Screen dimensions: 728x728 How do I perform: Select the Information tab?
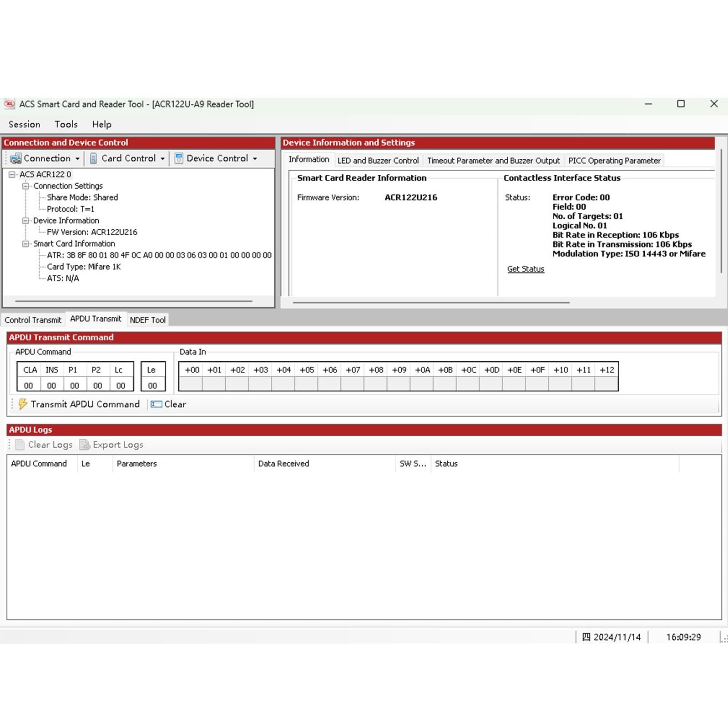coord(309,159)
